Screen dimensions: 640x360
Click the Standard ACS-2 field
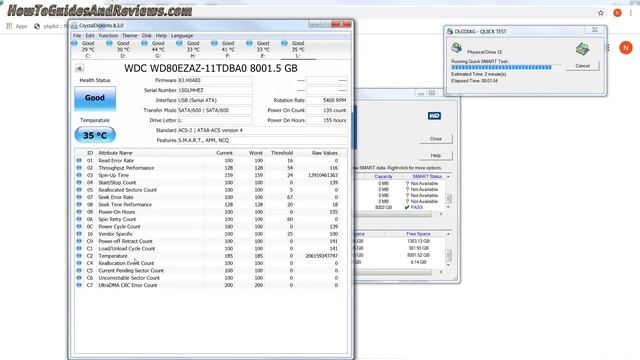tap(262, 130)
